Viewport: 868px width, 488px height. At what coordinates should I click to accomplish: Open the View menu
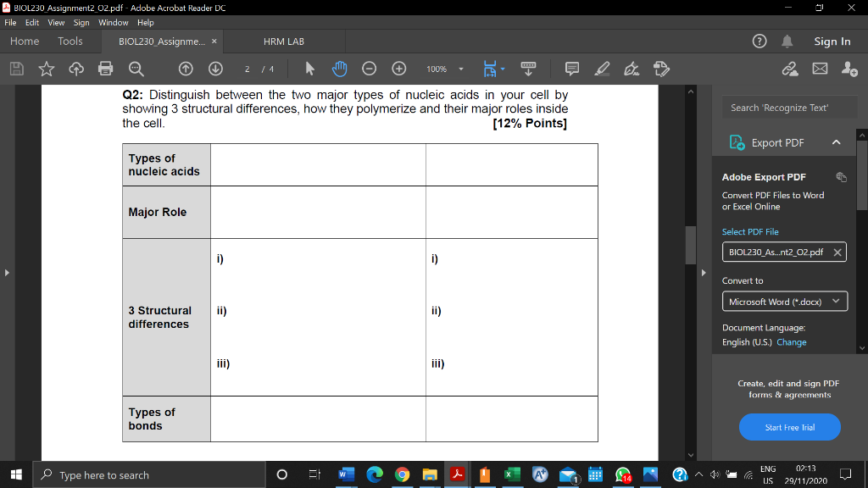click(x=56, y=23)
